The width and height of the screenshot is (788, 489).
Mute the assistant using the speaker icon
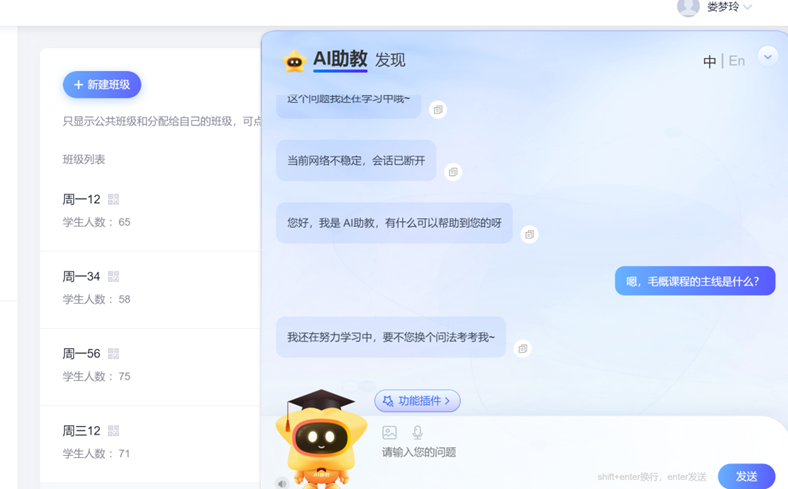click(282, 483)
